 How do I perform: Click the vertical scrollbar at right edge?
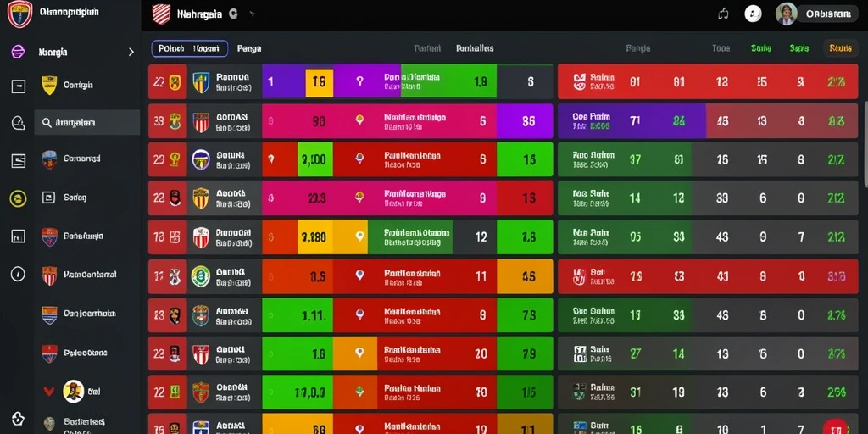coord(865,144)
